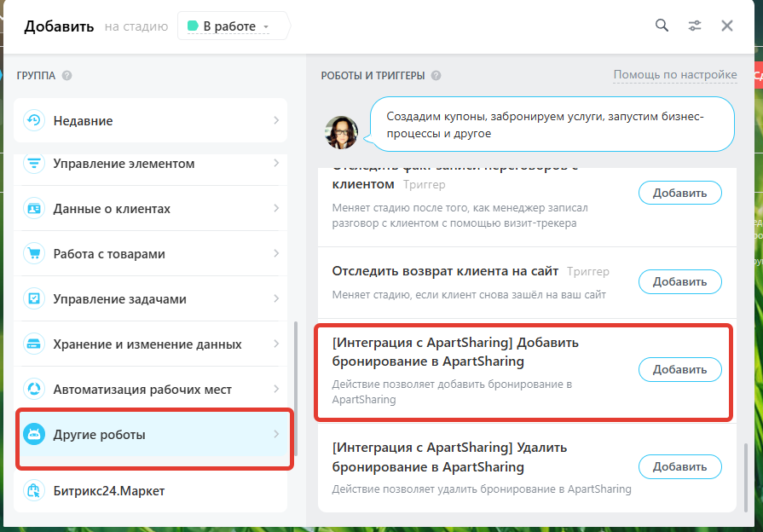The height and width of the screenshot is (532, 763).
Task: Click description 'Меняет стадию после того, как менеджер'
Action: coord(460,215)
